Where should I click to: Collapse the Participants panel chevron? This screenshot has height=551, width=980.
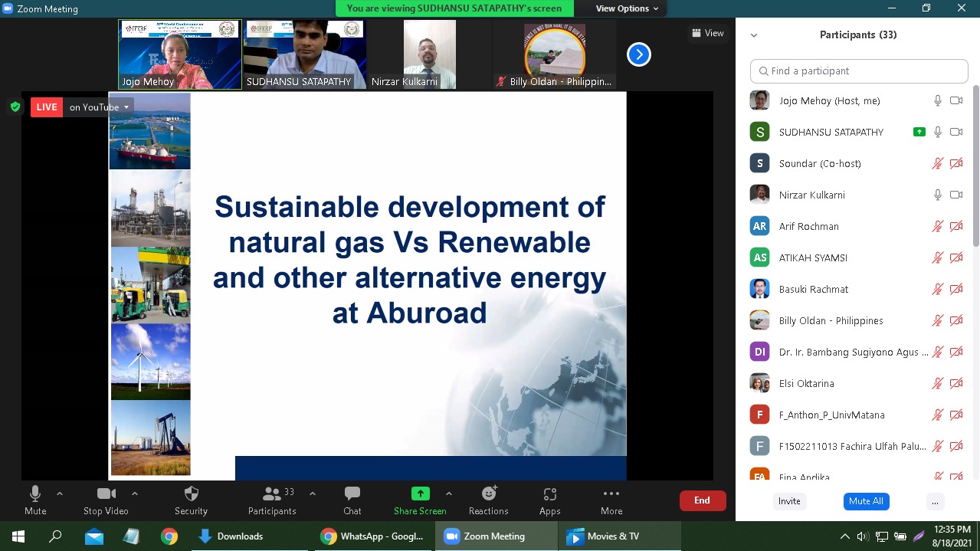[754, 35]
